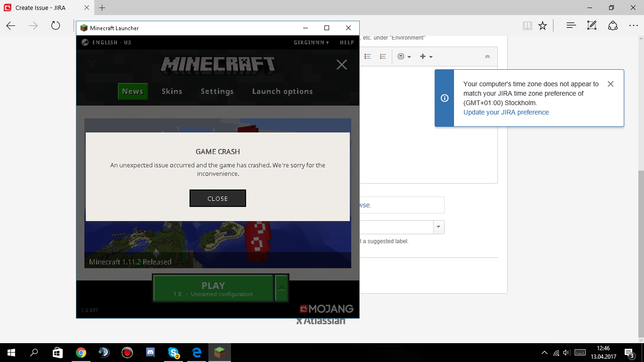Image resolution: width=644 pixels, height=362 pixels.
Task: Open the GIRGINNN account dropdown
Action: [x=311, y=42]
